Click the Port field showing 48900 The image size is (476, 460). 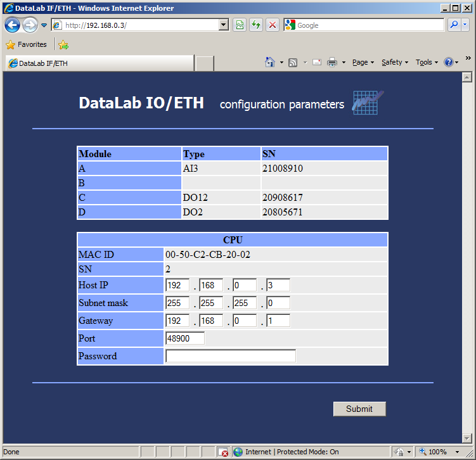[185, 338]
